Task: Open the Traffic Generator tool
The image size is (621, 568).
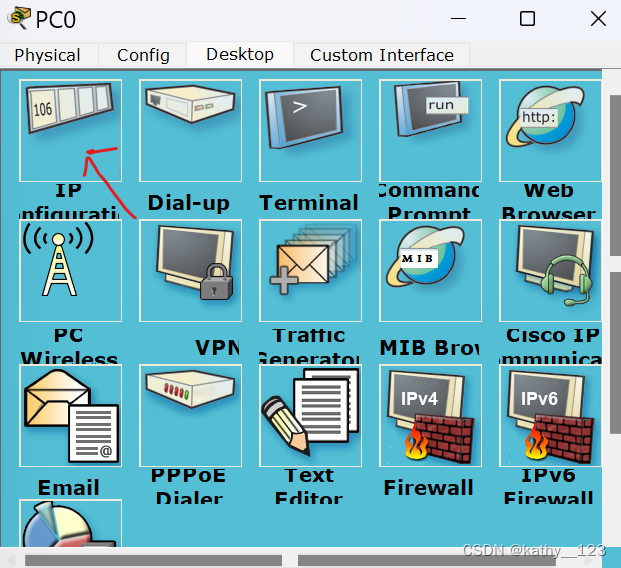Action: point(310,271)
